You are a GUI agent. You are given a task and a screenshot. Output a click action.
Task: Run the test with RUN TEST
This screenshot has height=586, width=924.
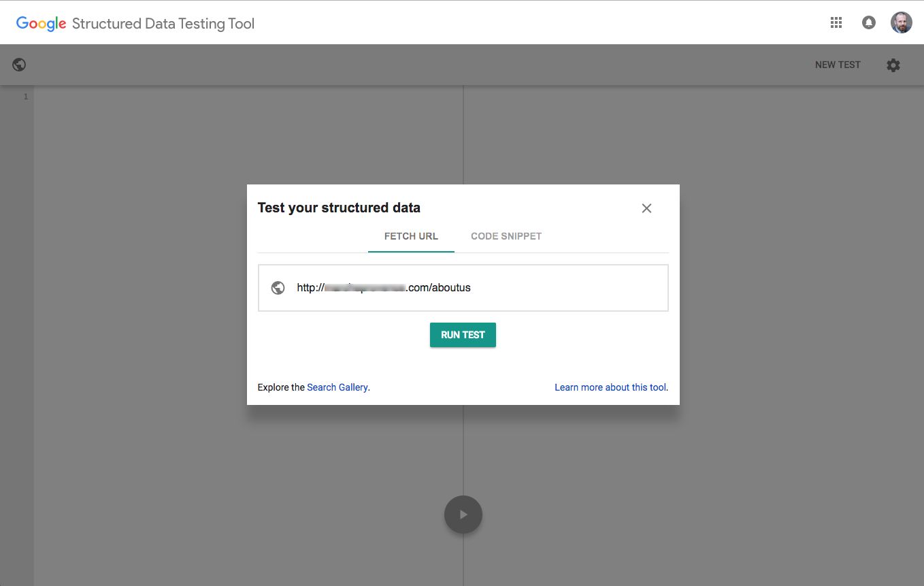(x=463, y=335)
